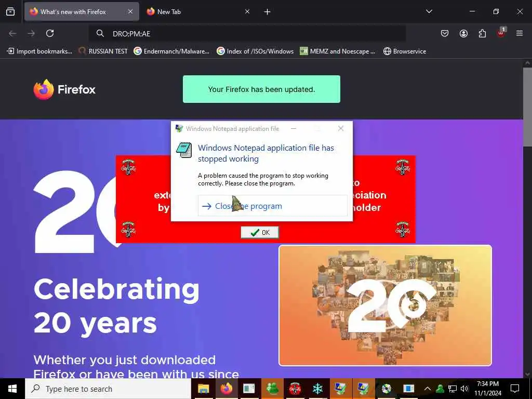Image resolution: width=532 pixels, height=399 pixels.
Task: Click the Your Firefox has been updated banner
Action: point(261,89)
